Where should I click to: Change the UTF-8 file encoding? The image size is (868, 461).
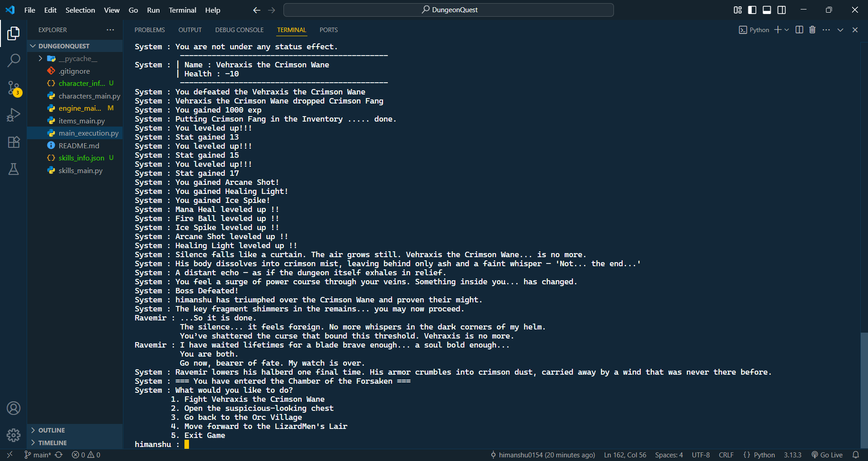701,455
